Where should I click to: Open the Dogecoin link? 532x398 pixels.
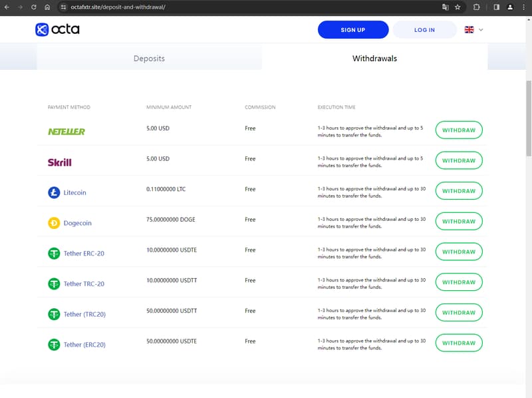click(x=77, y=223)
